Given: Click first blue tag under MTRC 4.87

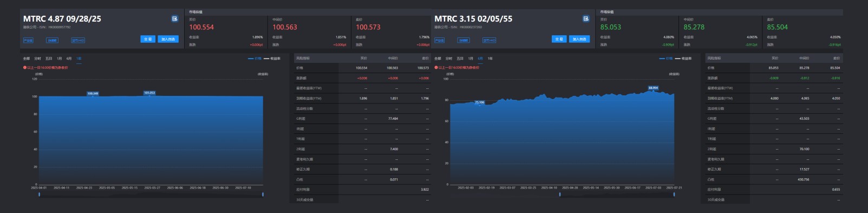Looking at the screenshot, I should (28, 40).
